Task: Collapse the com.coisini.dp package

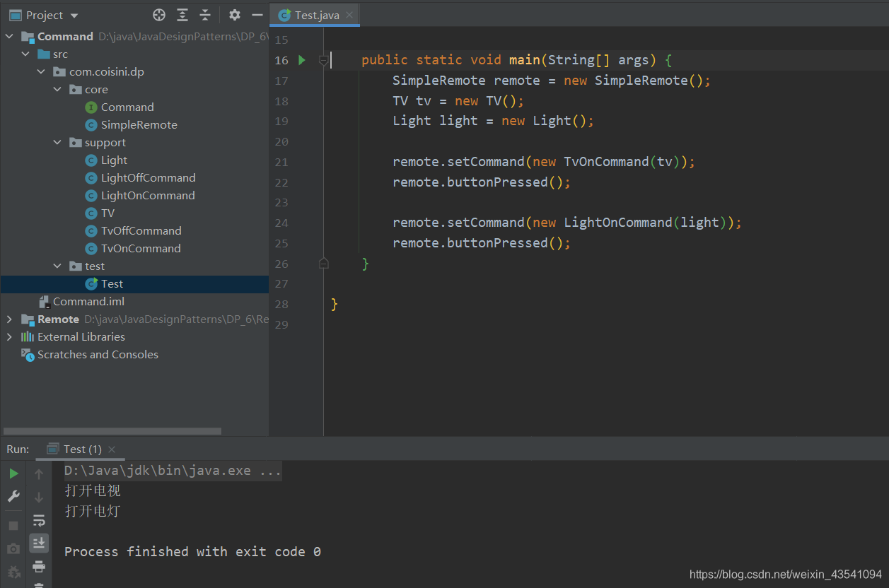Action: coord(41,72)
